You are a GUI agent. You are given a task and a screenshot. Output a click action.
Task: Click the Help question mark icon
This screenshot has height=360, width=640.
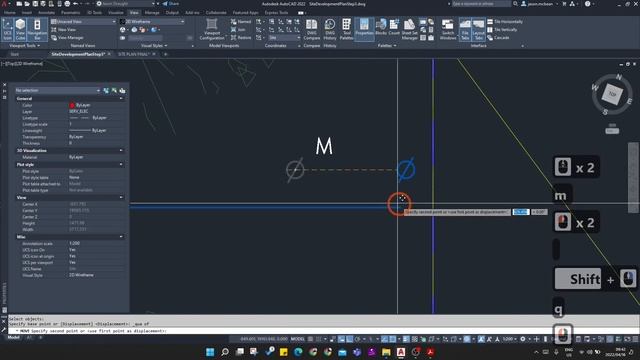click(587, 4)
